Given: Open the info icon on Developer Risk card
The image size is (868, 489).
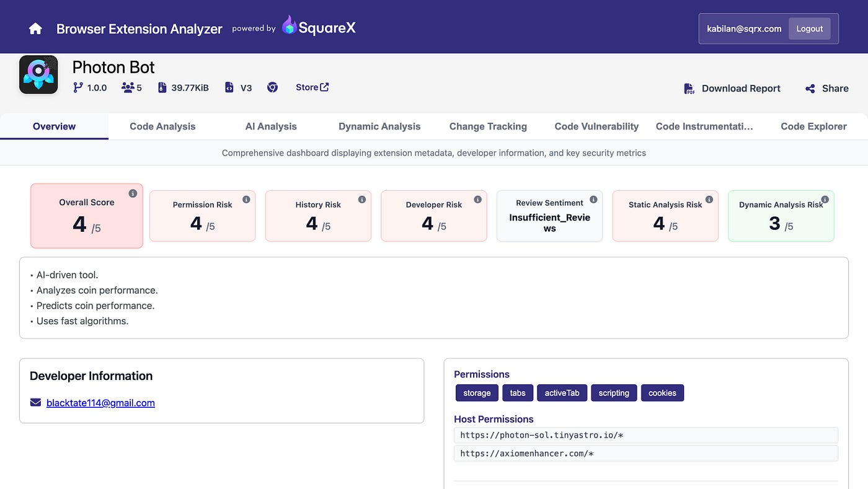Looking at the screenshot, I should pos(477,200).
